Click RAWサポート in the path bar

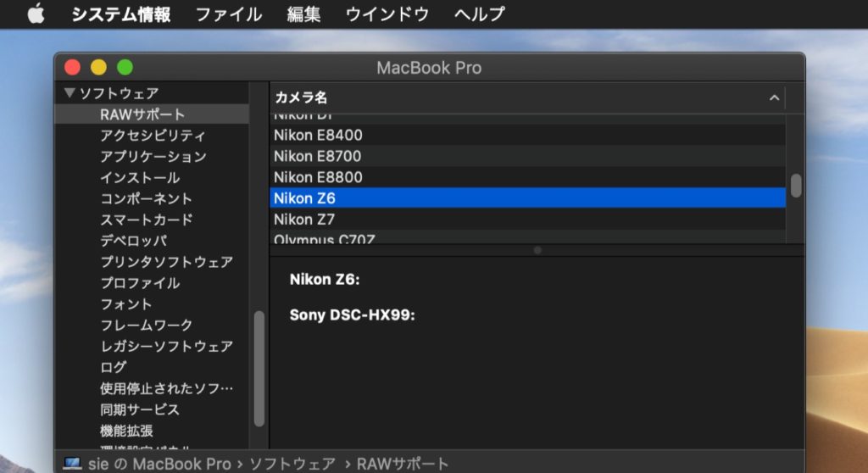[x=402, y=464]
